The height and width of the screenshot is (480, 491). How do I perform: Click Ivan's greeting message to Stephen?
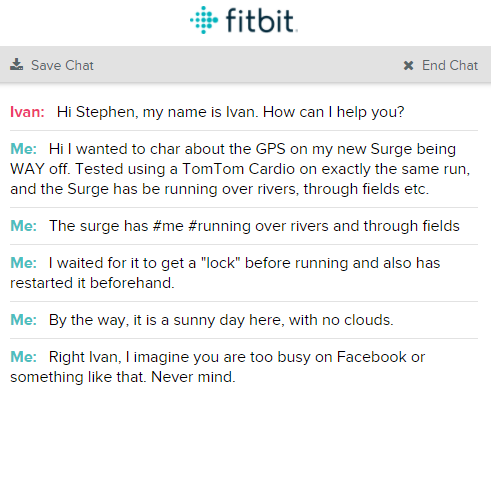click(230, 112)
